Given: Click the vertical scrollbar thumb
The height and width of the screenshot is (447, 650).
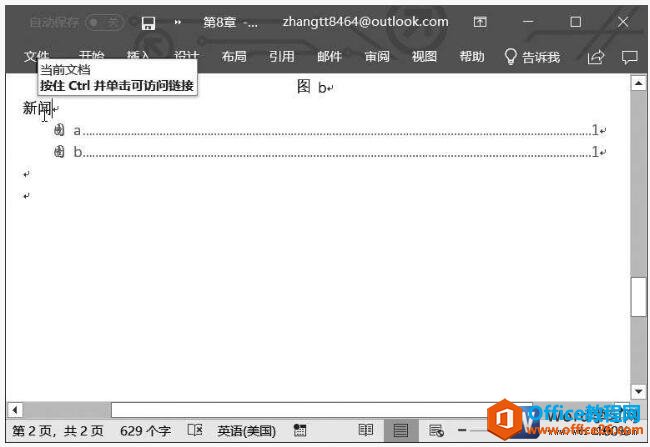Looking at the screenshot, I should tap(638, 297).
